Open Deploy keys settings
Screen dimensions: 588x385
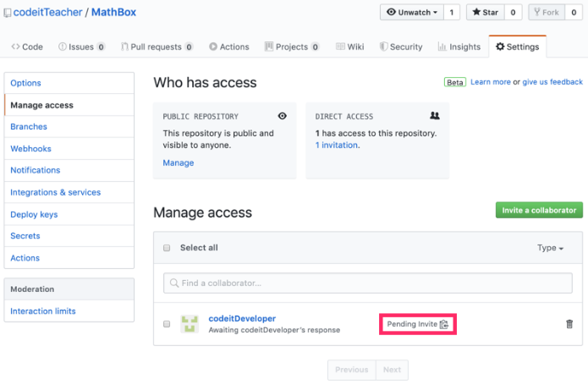[69, 214]
